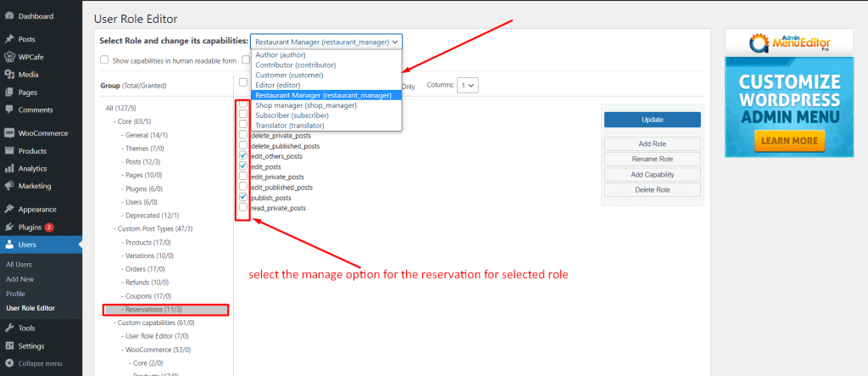
Task: Choose Translator (translator) role option
Action: pyautogui.click(x=326, y=126)
